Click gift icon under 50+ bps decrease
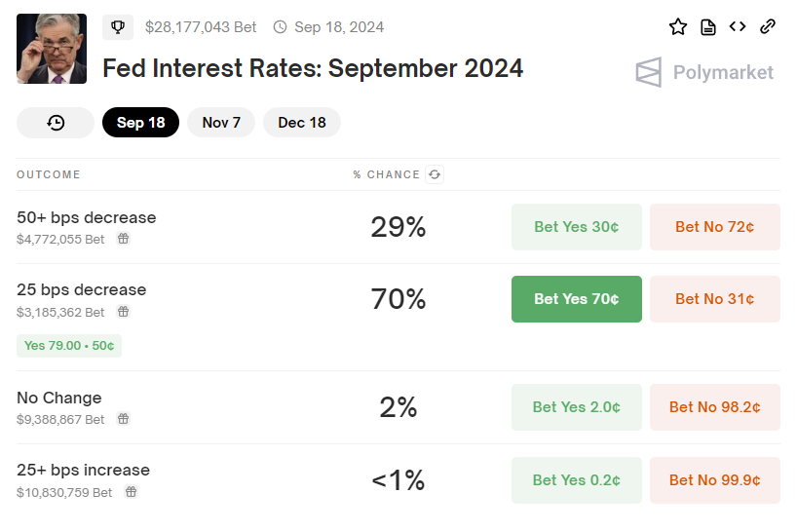797x532 pixels. coord(124,239)
